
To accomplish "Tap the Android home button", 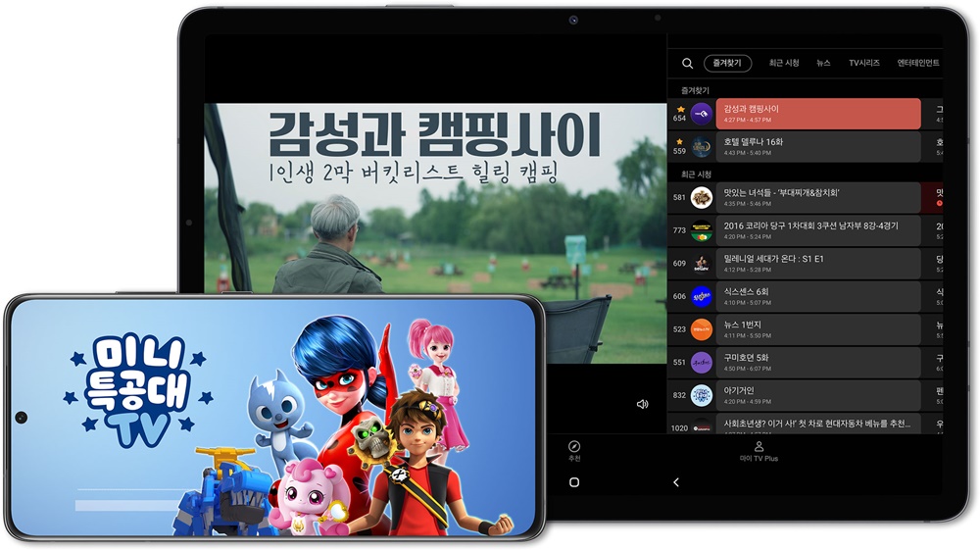I will coord(574,482).
